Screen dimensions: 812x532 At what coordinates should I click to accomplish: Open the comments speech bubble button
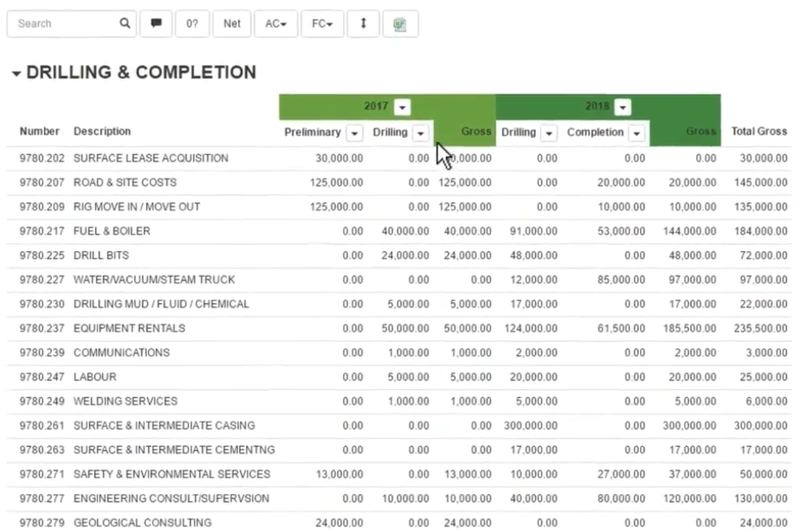click(x=156, y=24)
